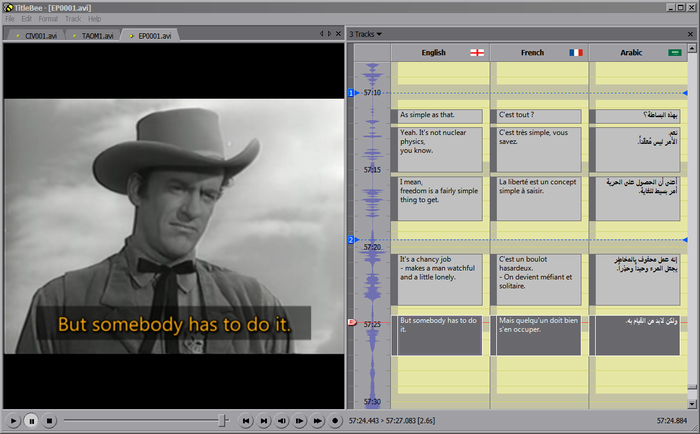Image resolution: width=700 pixels, height=434 pixels.
Task: Jump to previous subtitle button
Action: [246, 421]
